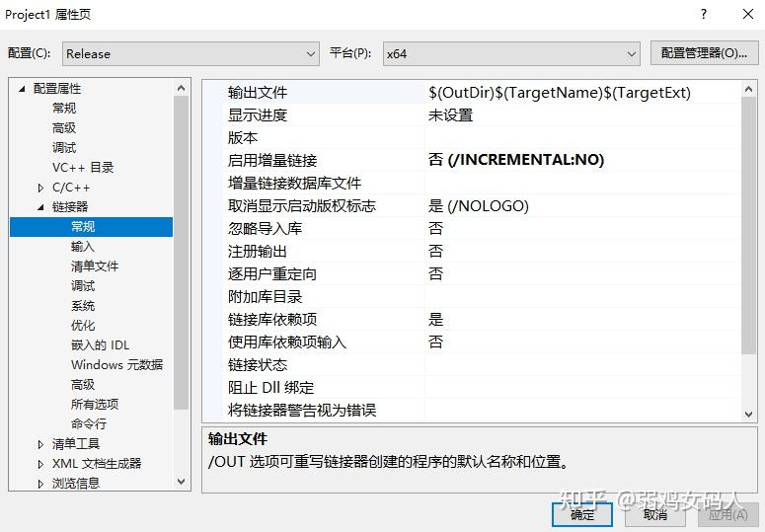This screenshot has height=532, width=765.
Task: Select the 链接库依赖项 property
Action: (272, 320)
